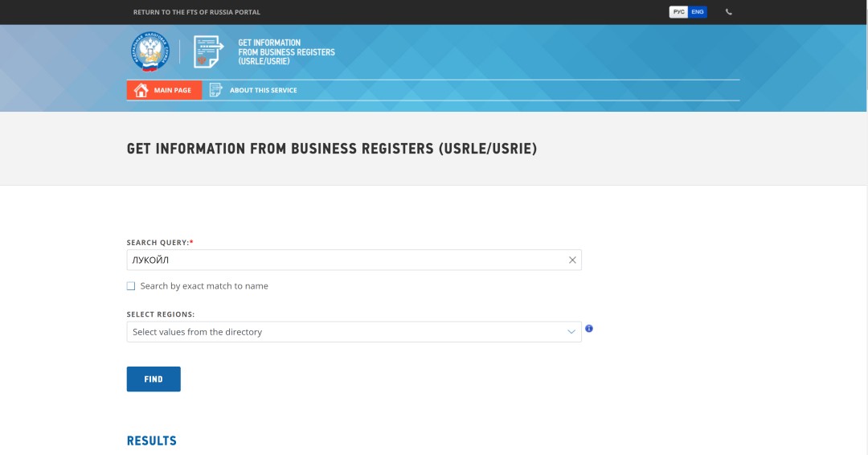This screenshot has height=455, width=868.
Task: Click the home icon on Main Page
Action: [x=141, y=90]
